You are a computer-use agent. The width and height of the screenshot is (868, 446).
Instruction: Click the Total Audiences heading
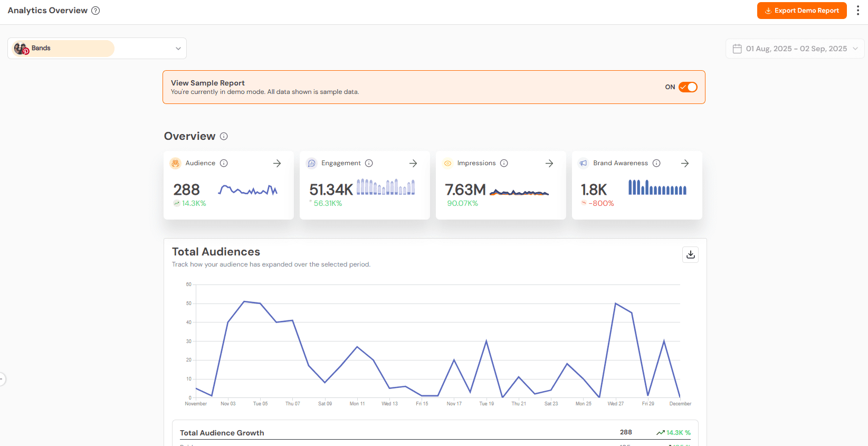pos(216,252)
